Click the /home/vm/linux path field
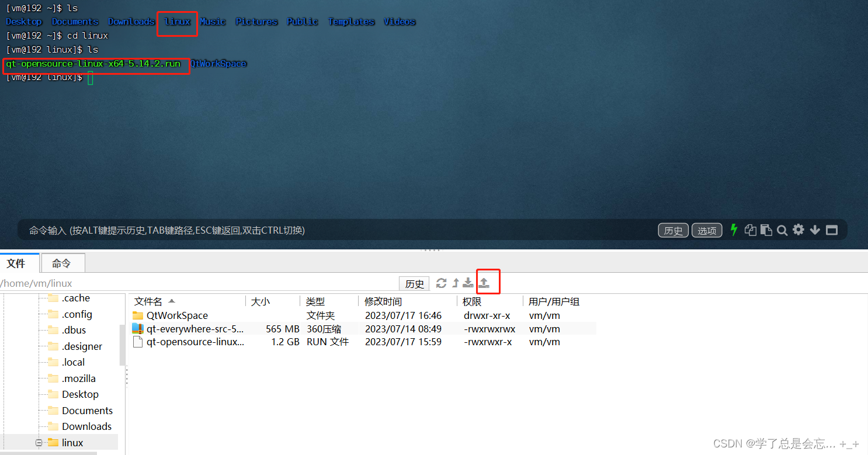Image resolution: width=868 pixels, height=455 pixels. (199, 283)
